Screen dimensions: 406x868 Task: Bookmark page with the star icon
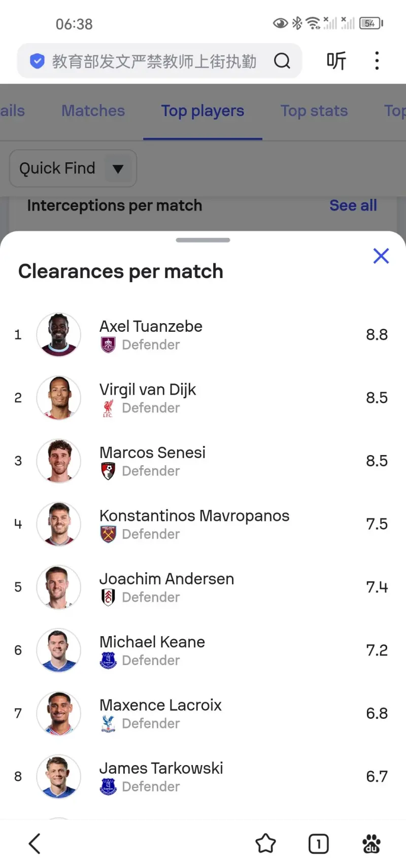pyautogui.click(x=265, y=844)
